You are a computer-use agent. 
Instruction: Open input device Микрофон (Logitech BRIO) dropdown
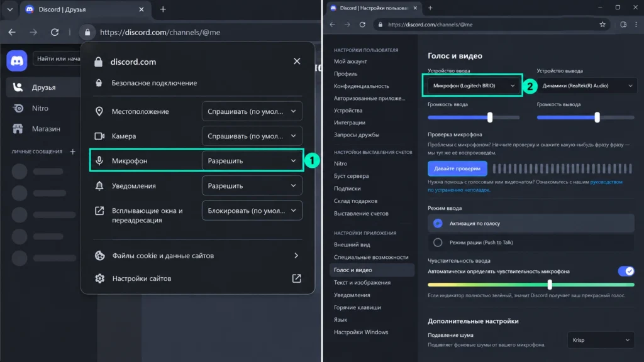474,85
